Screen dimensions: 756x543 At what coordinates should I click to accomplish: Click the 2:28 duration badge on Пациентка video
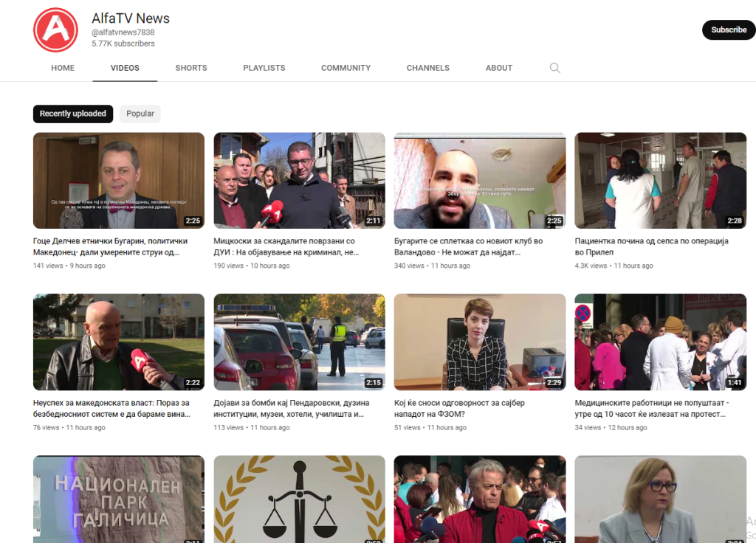pyautogui.click(x=735, y=221)
